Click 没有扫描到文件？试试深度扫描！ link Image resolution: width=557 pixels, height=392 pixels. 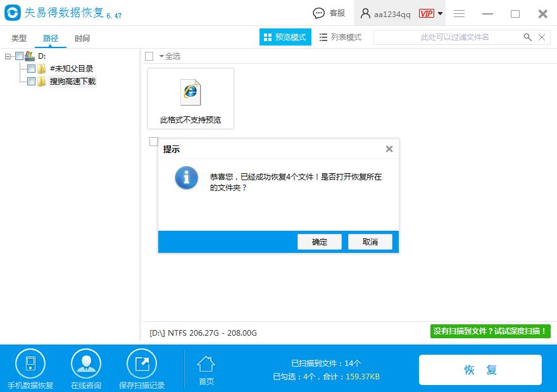[489, 331]
